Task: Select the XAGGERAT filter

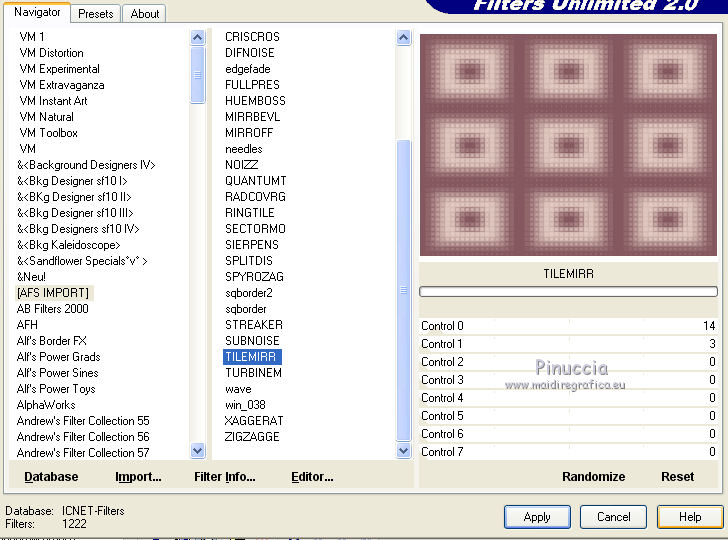Action: [x=254, y=421]
